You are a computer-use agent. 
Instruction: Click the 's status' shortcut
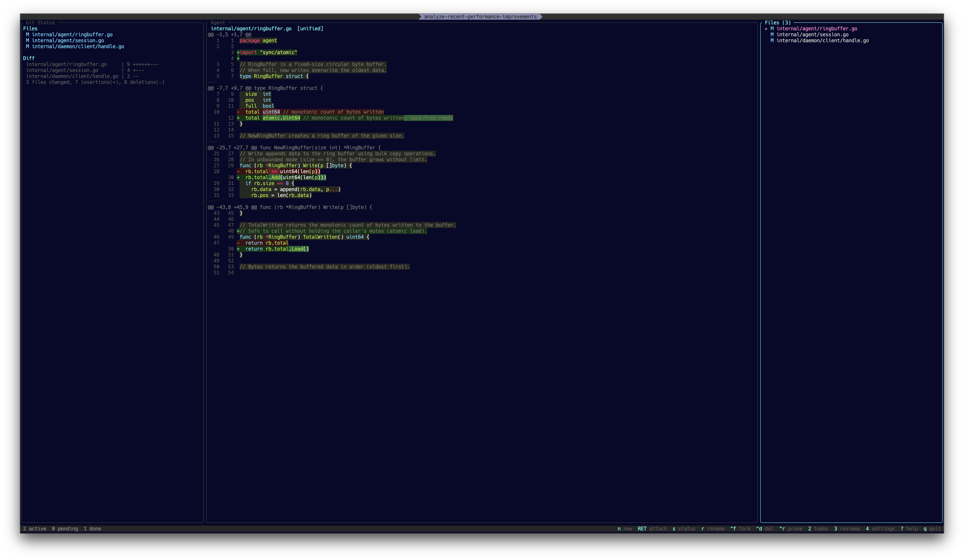coord(684,529)
